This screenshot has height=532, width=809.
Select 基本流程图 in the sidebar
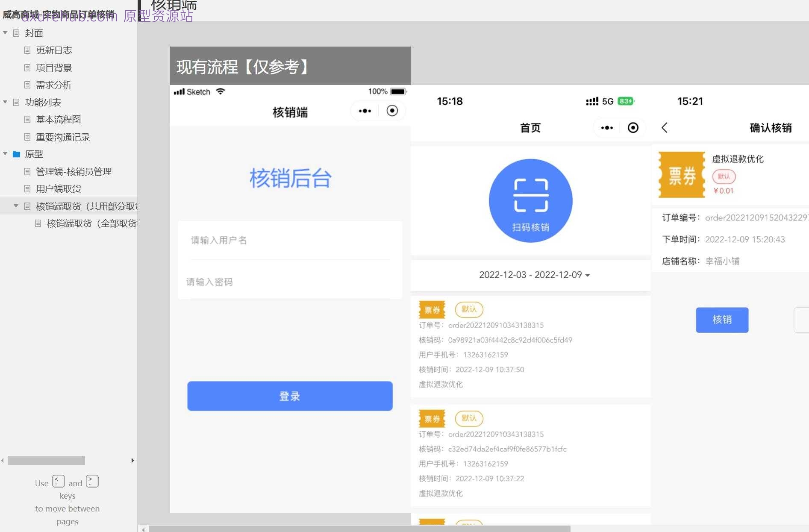pyautogui.click(x=59, y=119)
